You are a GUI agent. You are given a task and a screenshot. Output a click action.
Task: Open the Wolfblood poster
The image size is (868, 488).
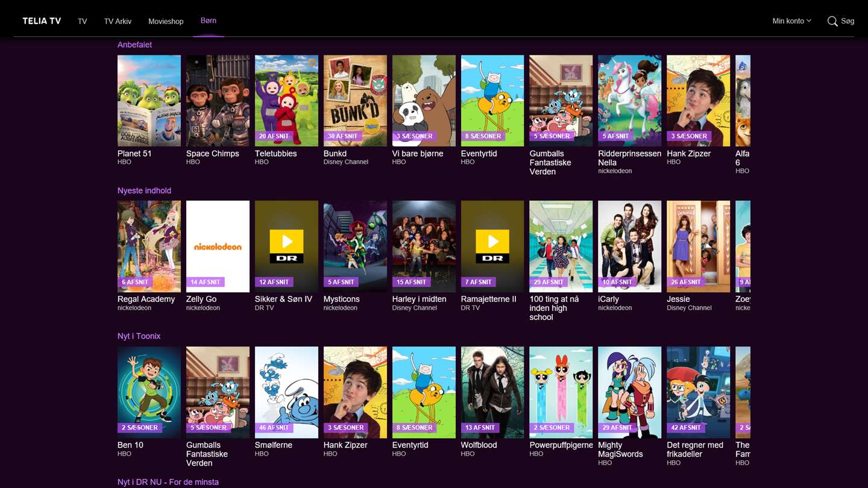[x=492, y=392]
